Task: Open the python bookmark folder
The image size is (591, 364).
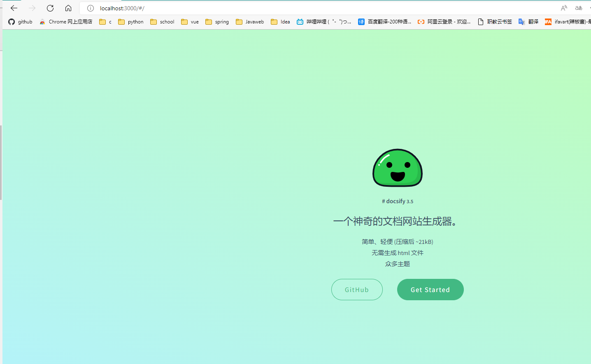Action: click(131, 22)
